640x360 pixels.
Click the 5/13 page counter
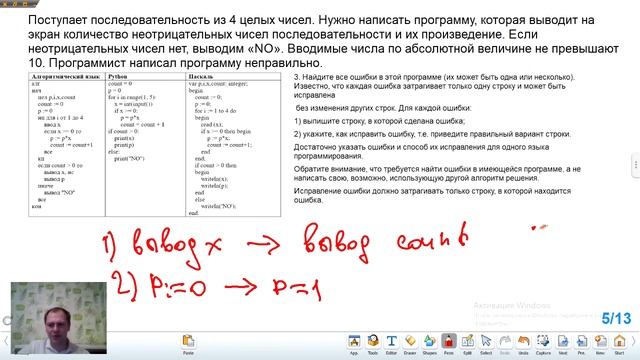(x=616, y=318)
